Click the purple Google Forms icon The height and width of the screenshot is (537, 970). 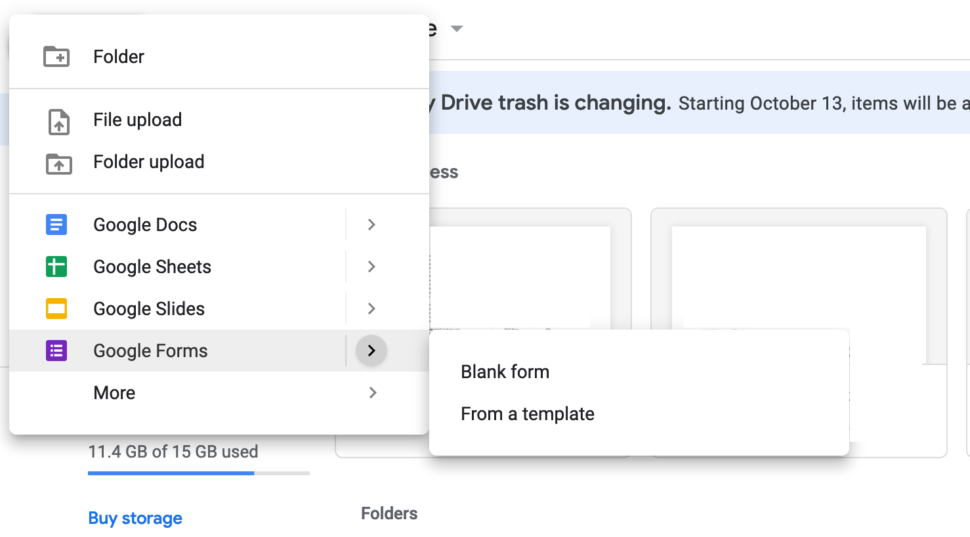56,351
